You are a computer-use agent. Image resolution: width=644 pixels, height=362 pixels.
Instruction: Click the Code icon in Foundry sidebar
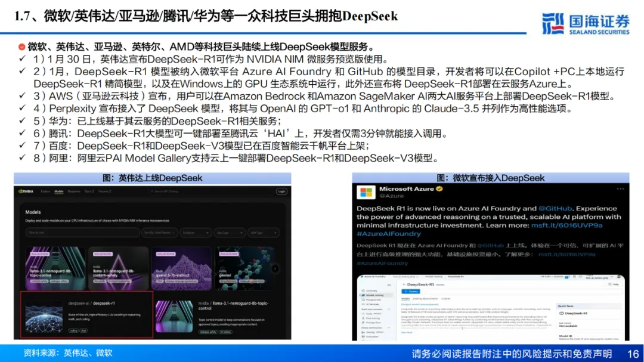[x=363, y=314]
